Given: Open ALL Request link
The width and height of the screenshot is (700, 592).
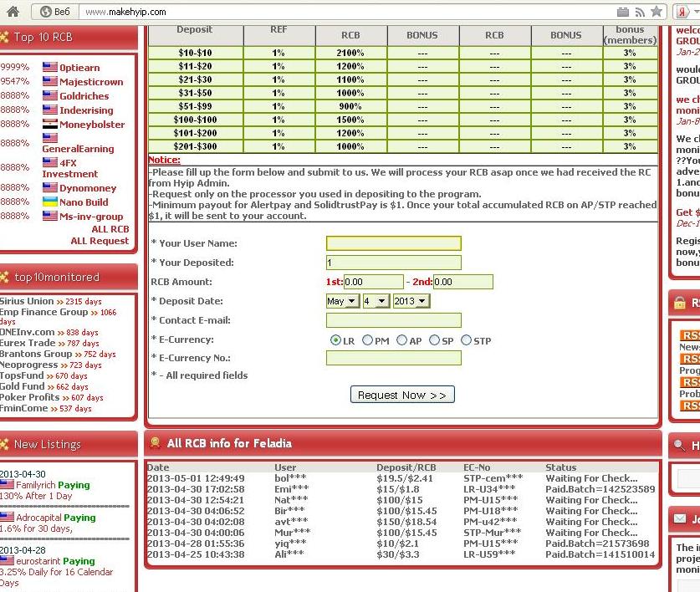Looking at the screenshot, I should point(100,241).
